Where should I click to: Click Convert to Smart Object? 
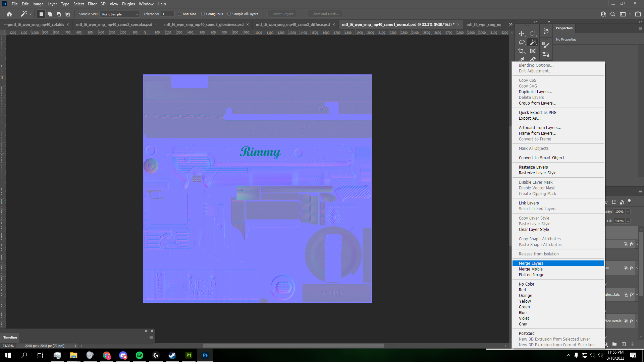[541, 158]
